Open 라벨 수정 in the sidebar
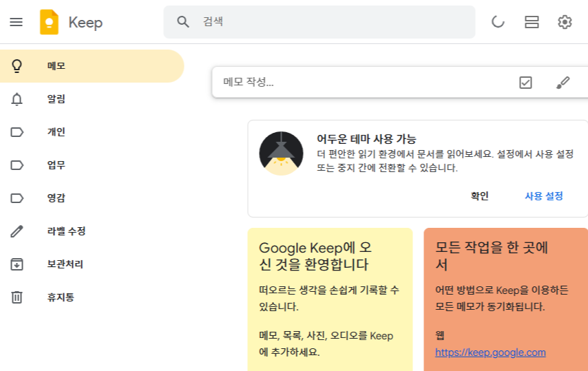The width and height of the screenshot is (588, 371). pos(92,231)
